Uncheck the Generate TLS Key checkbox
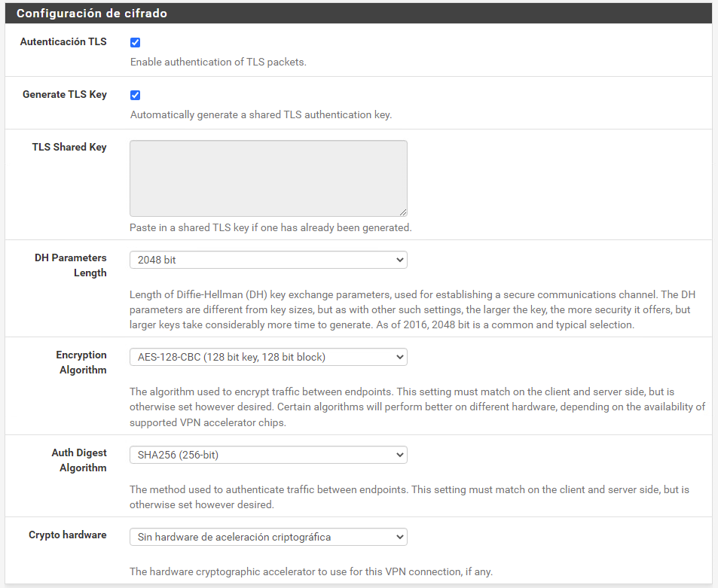718x588 pixels. coord(136,96)
